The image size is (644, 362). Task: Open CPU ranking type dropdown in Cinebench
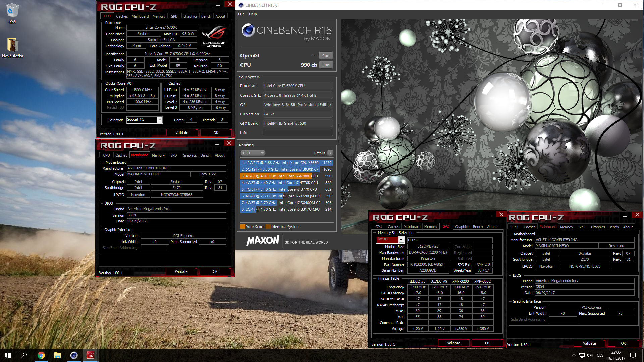pyautogui.click(x=253, y=153)
